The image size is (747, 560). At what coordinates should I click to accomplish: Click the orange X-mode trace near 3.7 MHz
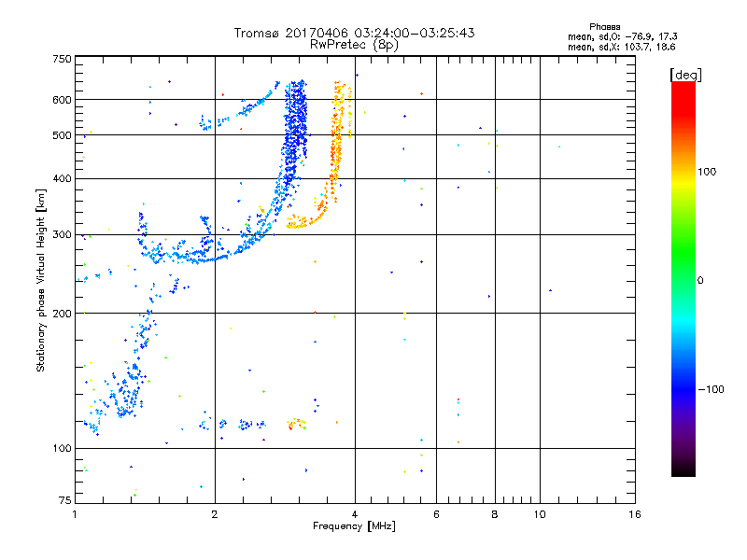336,143
